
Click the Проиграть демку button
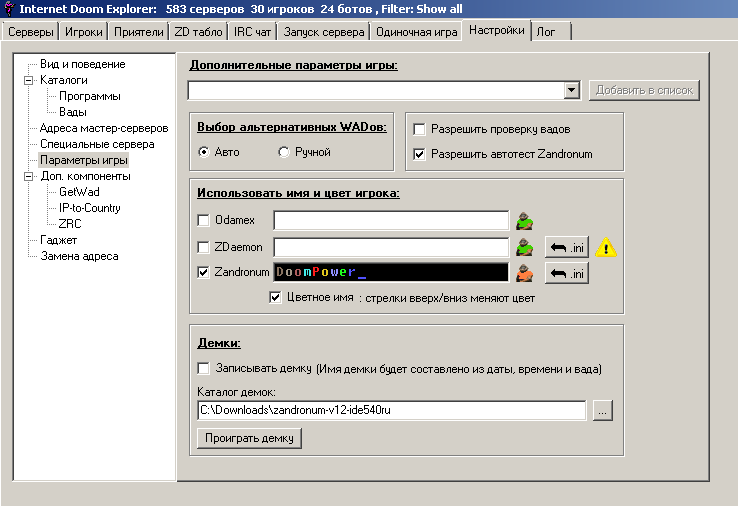tap(249, 438)
